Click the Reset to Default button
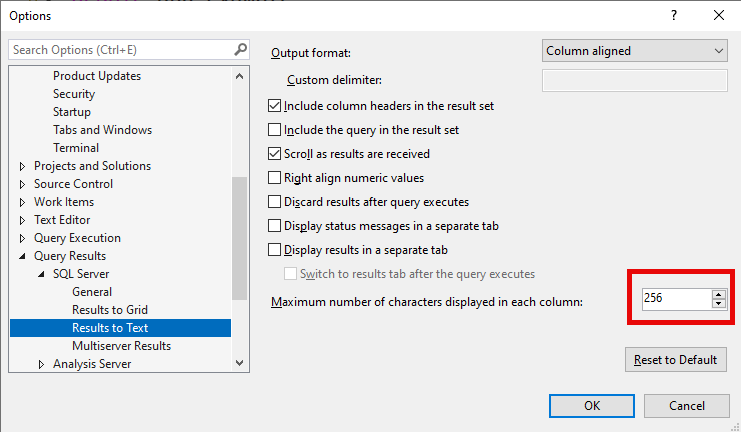 click(x=674, y=360)
